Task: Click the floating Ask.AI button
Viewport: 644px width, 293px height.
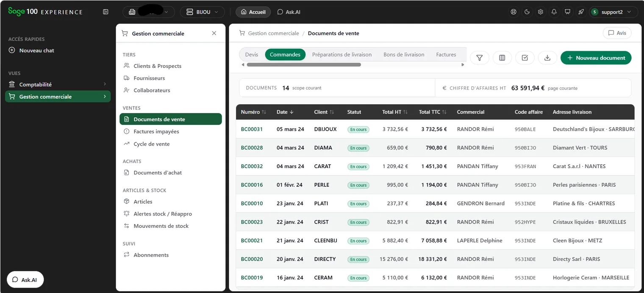Action: (25, 279)
